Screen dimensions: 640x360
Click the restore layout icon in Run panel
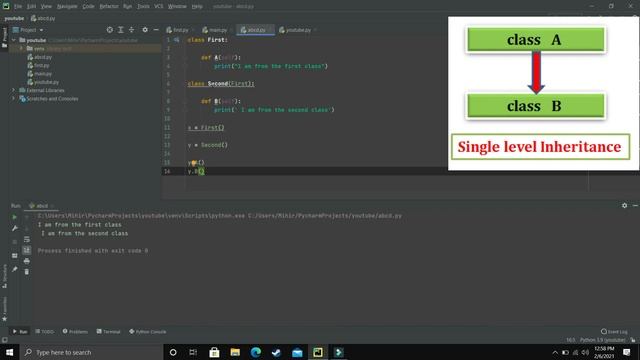pos(14,256)
